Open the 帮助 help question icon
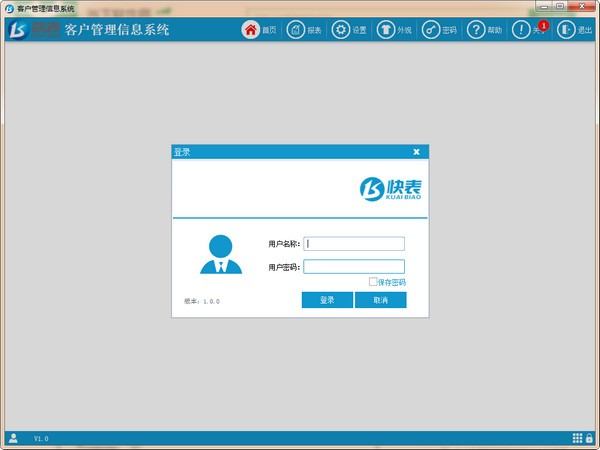 (x=476, y=30)
